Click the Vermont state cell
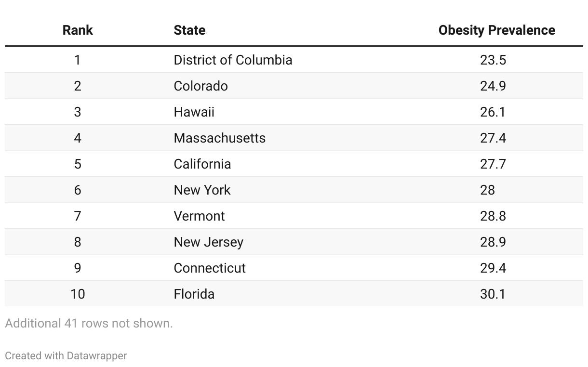 click(199, 216)
